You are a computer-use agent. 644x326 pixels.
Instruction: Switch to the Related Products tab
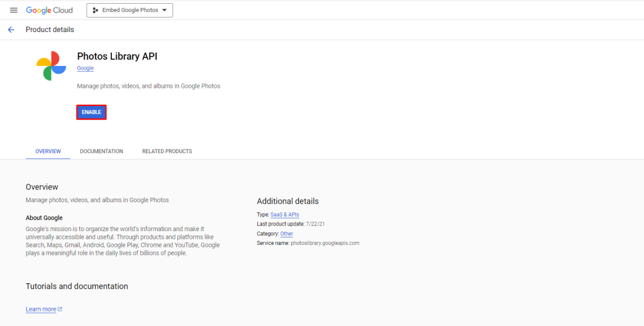click(167, 151)
